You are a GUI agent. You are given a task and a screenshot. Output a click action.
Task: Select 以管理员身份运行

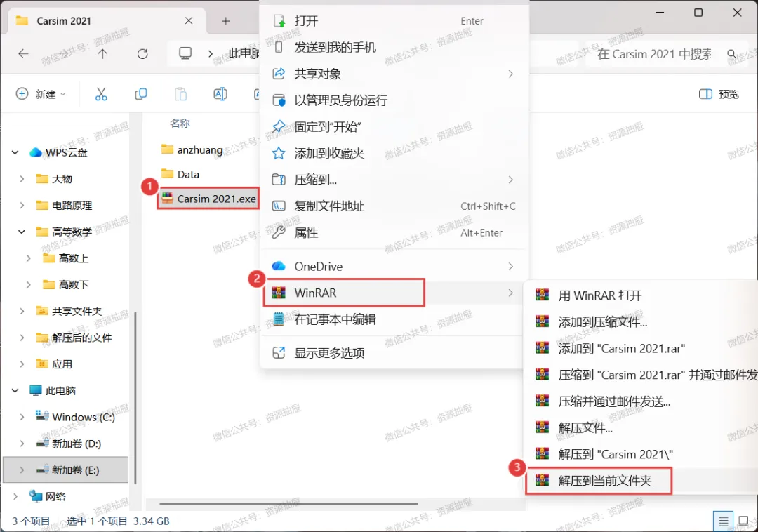point(394,100)
